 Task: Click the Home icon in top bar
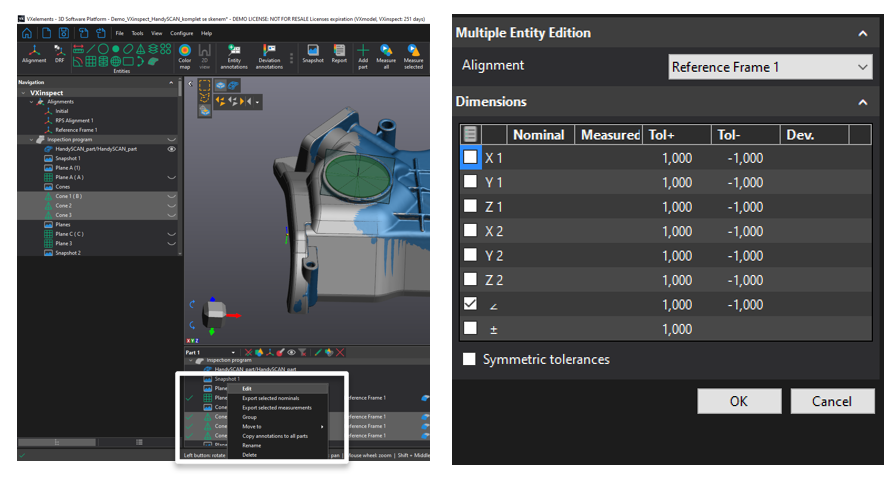(x=27, y=33)
